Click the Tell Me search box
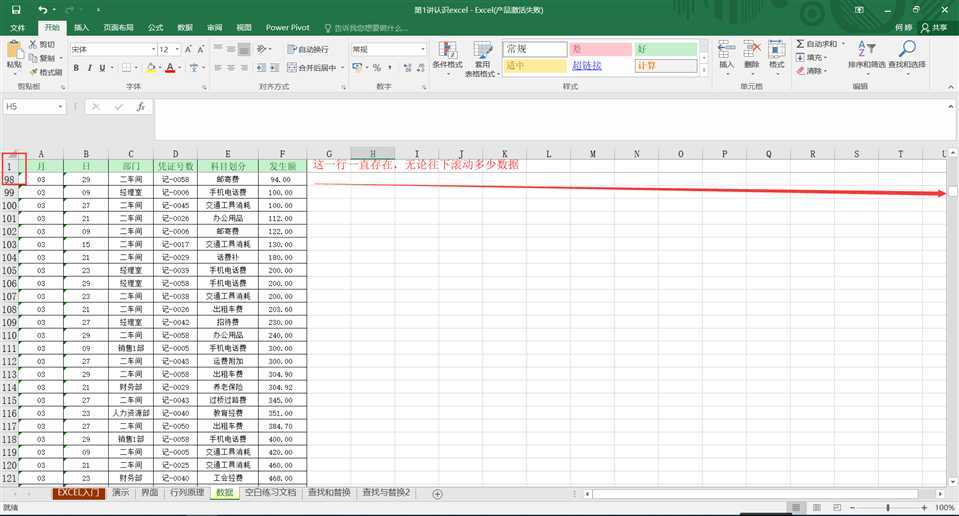The image size is (959, 516). pyautogui.click(x=366, y=28)
